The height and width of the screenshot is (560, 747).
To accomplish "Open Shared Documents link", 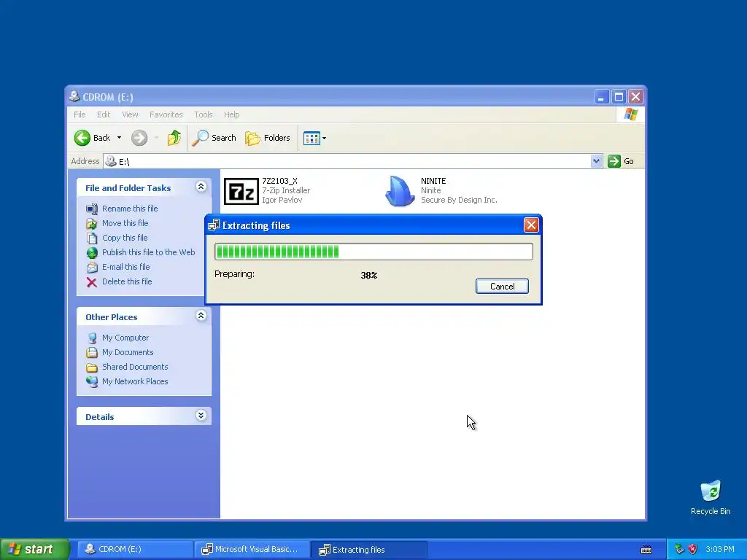I will click(135, 367).
